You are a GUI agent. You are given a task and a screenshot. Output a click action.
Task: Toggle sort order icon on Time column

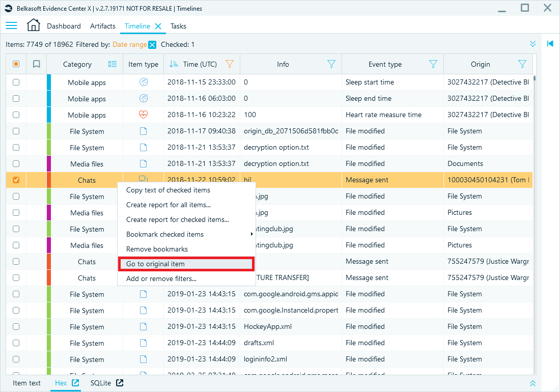[174, 64]
